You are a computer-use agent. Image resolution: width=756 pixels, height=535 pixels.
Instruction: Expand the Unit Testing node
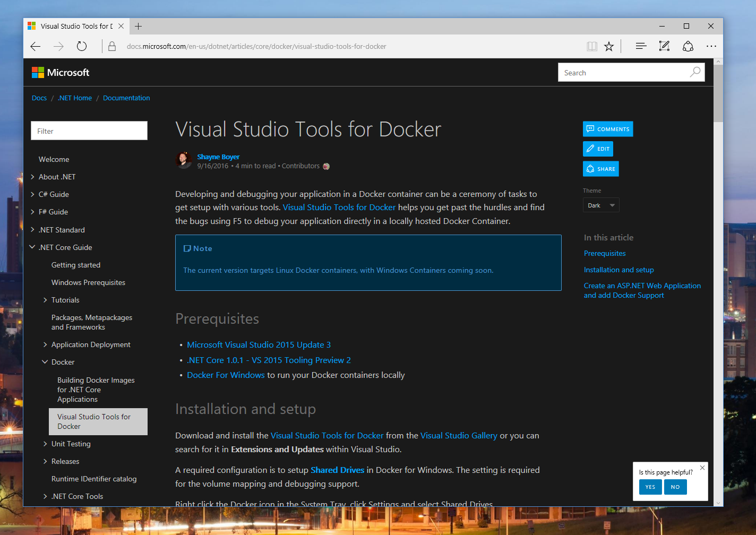(45, 444)
